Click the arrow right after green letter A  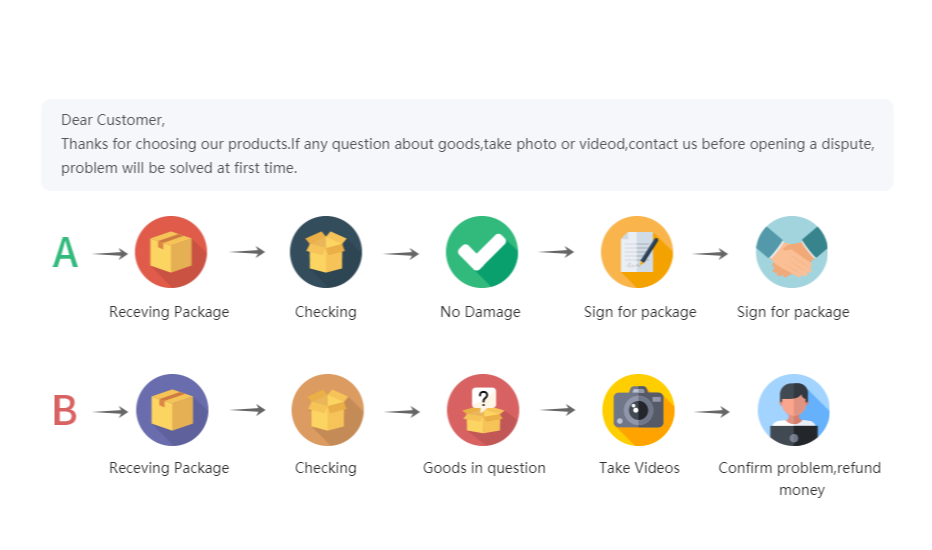click(111, 254)
